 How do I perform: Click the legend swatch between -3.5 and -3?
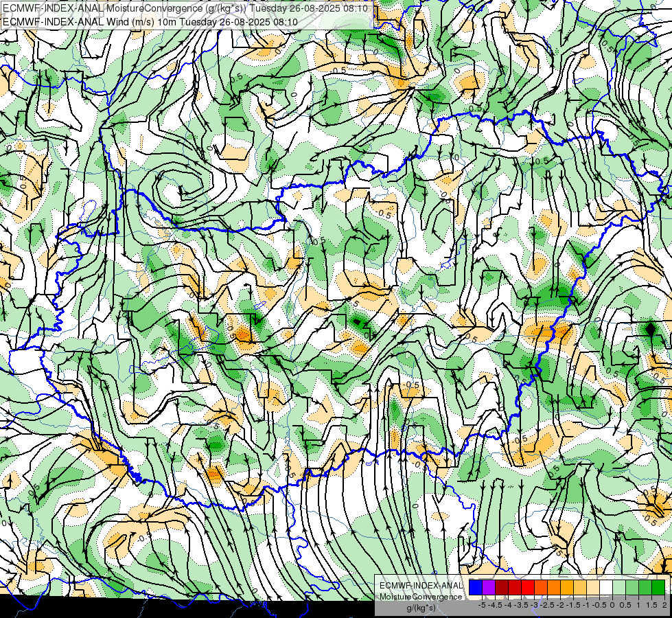pos(515,588)
